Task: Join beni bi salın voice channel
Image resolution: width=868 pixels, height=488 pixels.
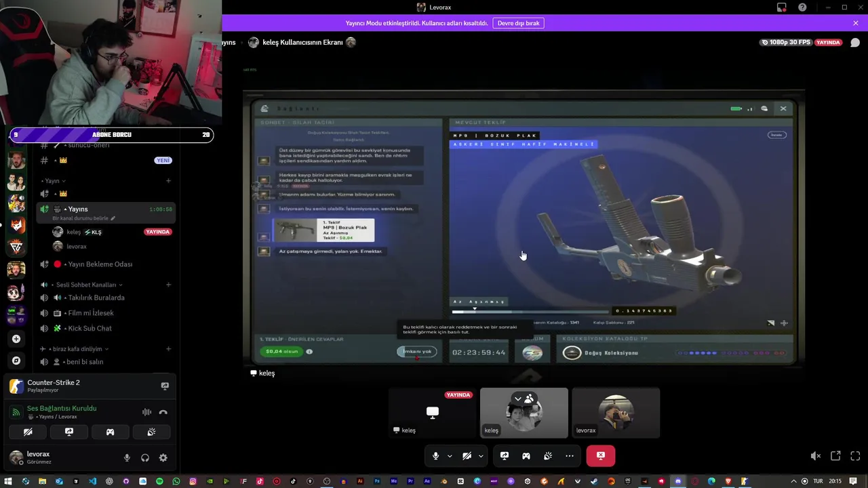Action: [x=106, y=362]
